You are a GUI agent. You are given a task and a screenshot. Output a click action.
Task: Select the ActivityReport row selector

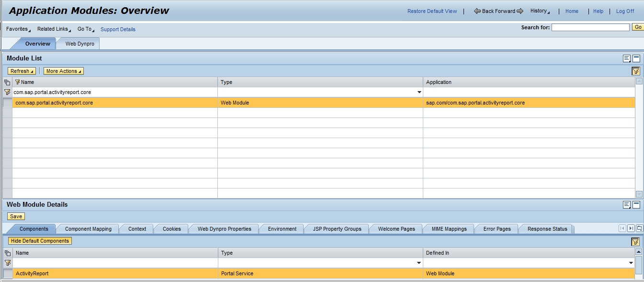tap(7, 273)
